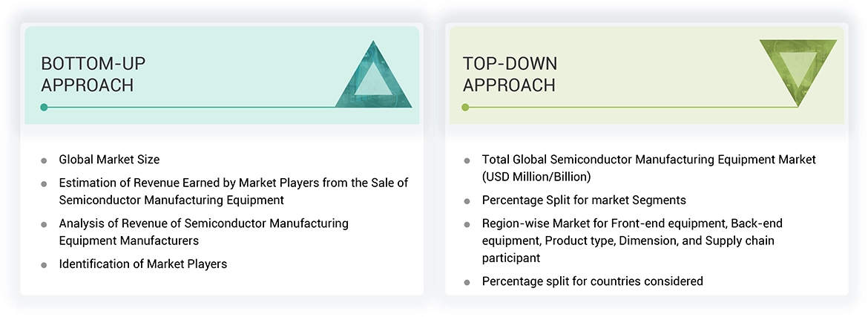Click bullet beside Region-wise Market item
868x317 pixels.
(467, 224)
